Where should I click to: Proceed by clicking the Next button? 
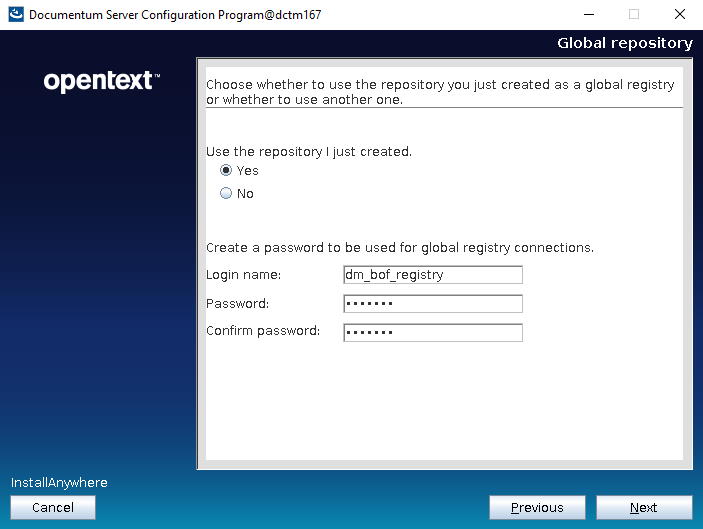click(x=643, y=508)
